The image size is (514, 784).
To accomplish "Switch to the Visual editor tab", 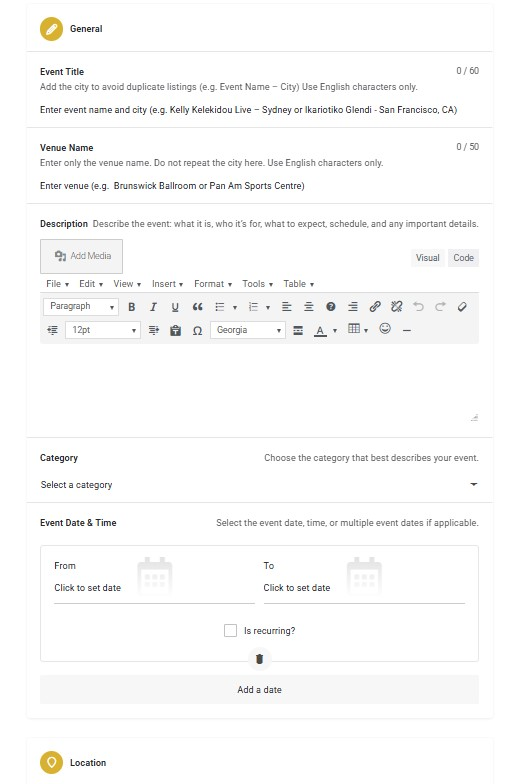I will tap(428, 258).
